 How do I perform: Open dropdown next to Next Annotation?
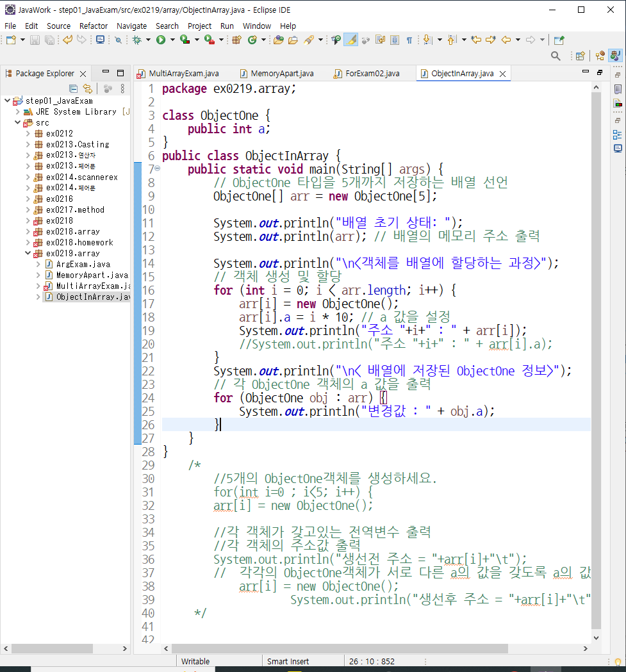(440, 40)
